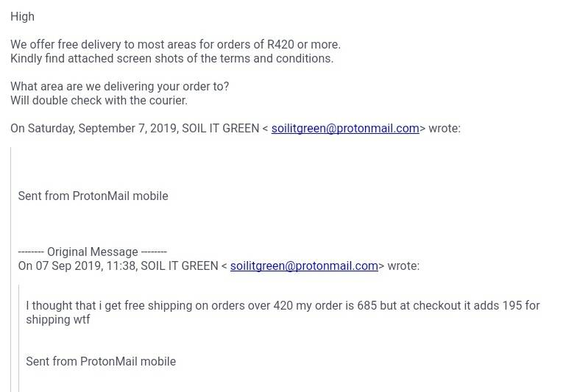Image resolution: width=563 pixels, height=392 pixels.
Task: Click the '195' shipping fee number
Action: 512,305
